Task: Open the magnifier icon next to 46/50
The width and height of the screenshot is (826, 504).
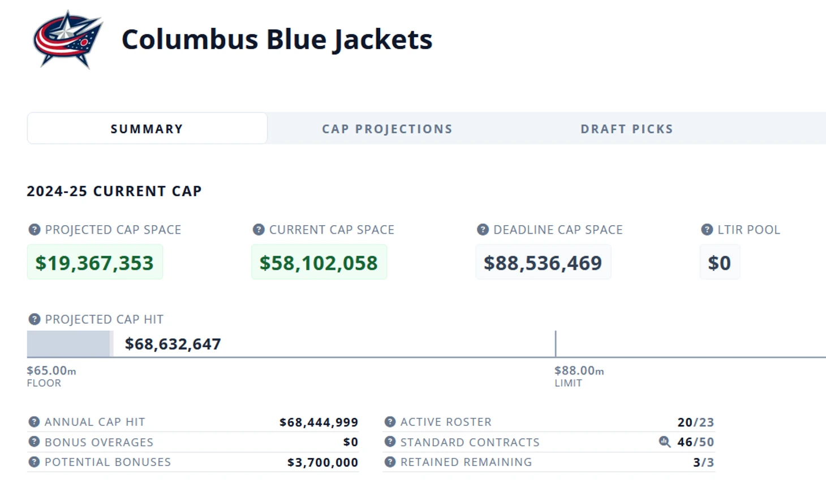Action: (x=665, y=442)
